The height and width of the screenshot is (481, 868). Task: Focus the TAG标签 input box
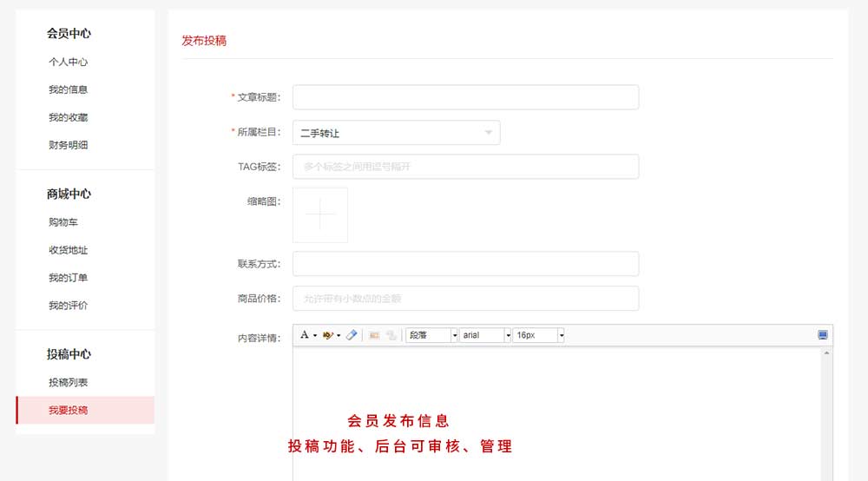pos(465,167)
